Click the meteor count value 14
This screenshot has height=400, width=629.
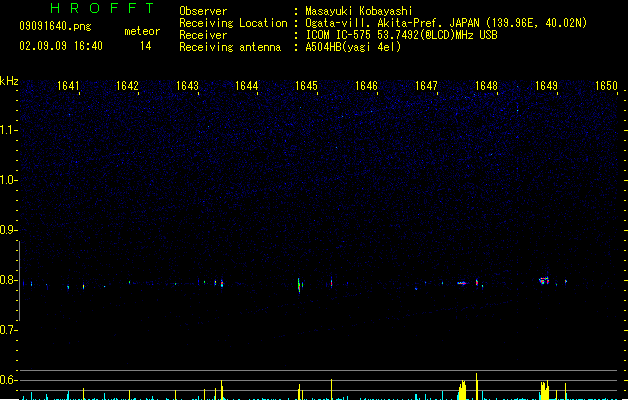pyautogui.click(x=146, y=46)
